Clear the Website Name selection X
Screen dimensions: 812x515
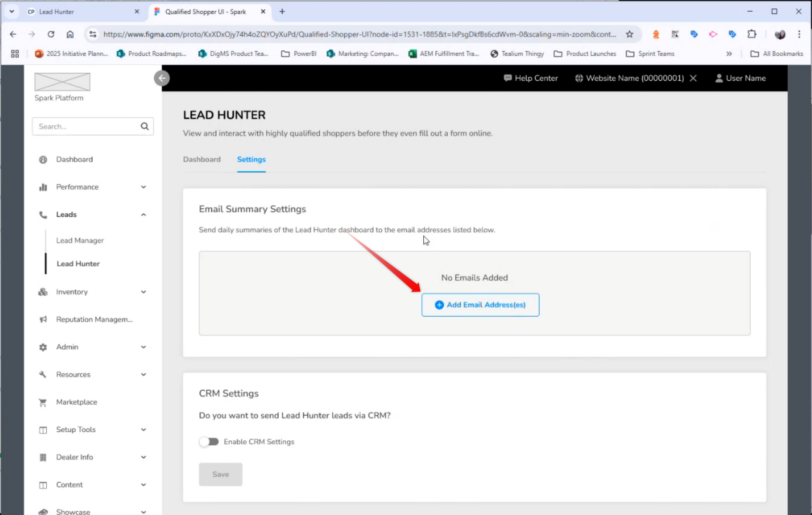coord(693,78)
